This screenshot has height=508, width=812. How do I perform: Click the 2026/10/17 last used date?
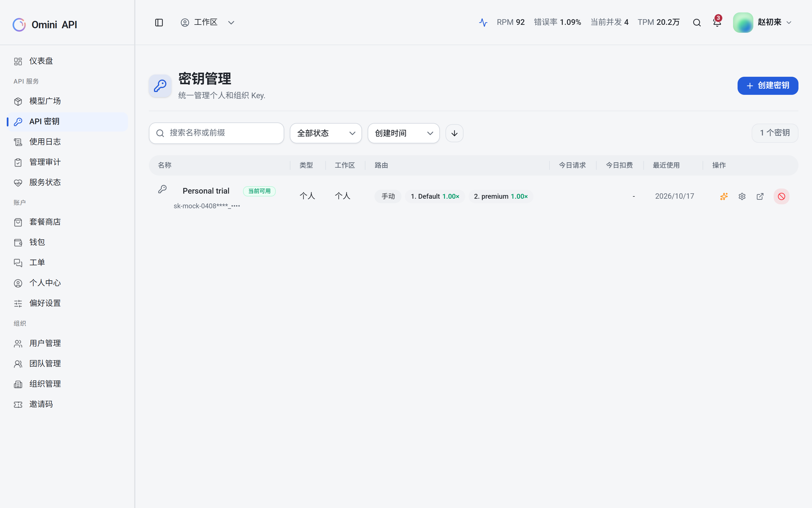[x=674, y=196]
